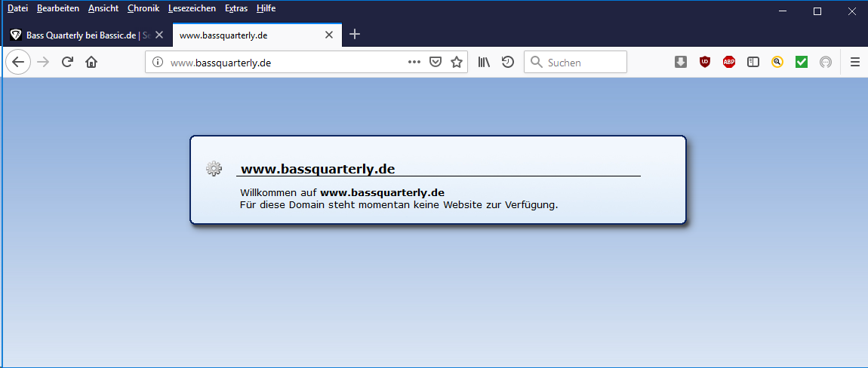Reload the current page
The height and width of the screenshot is (368, 868).
(67, 63)
